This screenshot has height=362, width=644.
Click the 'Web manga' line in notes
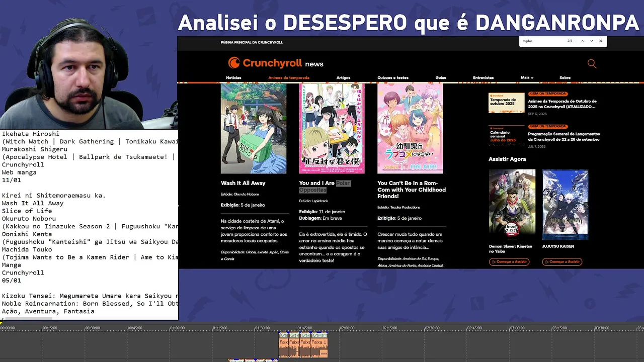[19, 172]
